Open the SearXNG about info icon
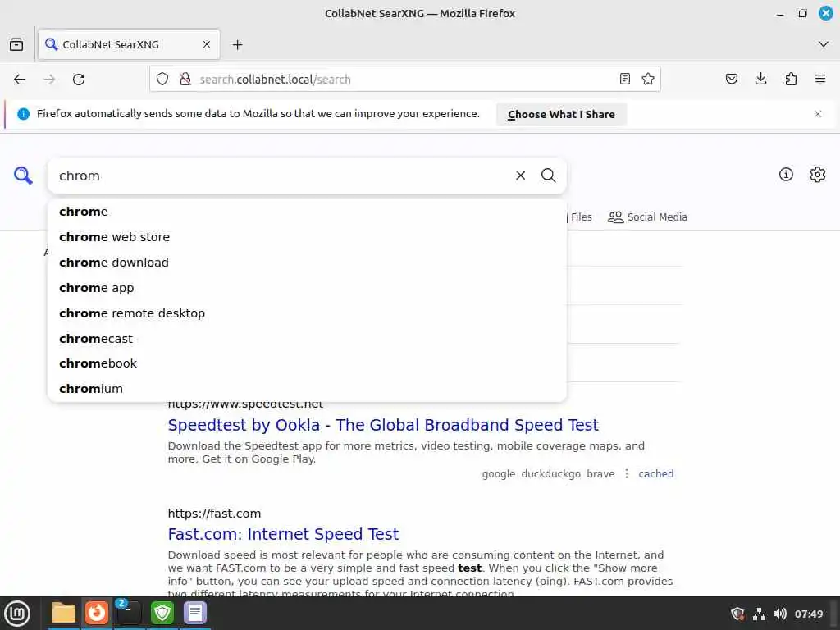This screenshot has width=840, height=630. pos(786,174)
